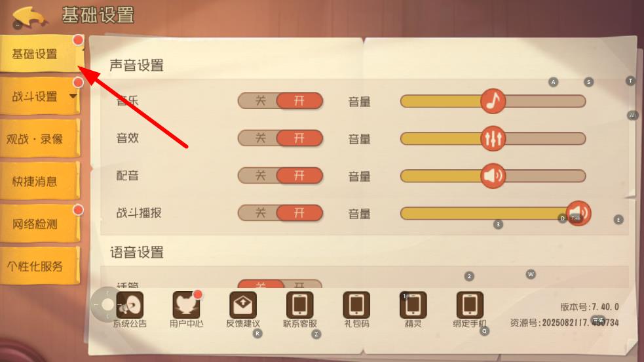Go back using the yellow arrow icon

coord(29,16)
